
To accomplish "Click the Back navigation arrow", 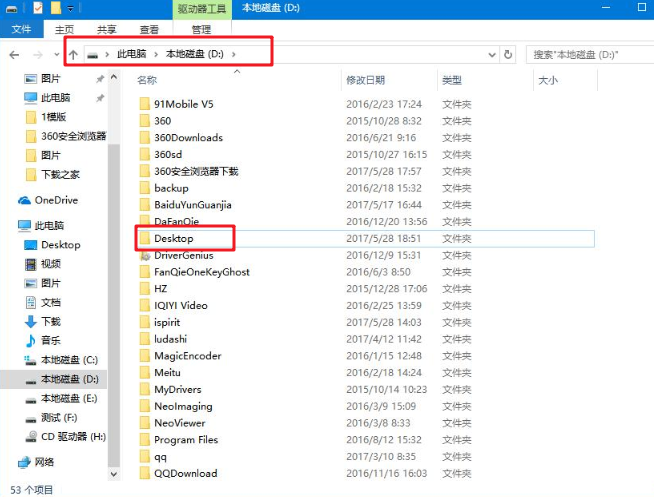I will tap(14, 55).
